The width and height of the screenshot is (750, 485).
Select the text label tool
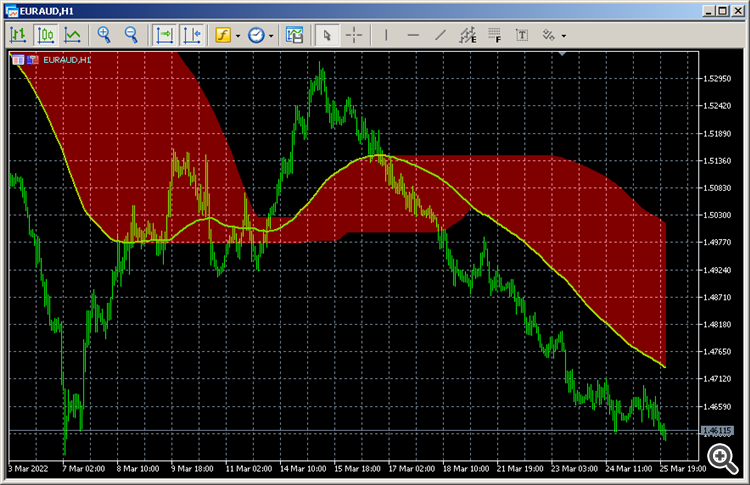pyautogui.click(x=522, y=35)
